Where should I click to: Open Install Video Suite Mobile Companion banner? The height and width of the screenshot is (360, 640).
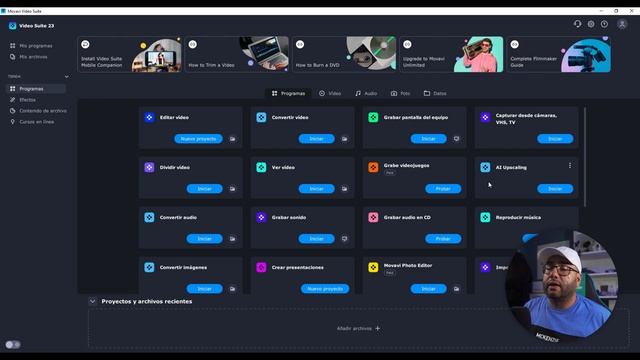[x=130, y=54]
